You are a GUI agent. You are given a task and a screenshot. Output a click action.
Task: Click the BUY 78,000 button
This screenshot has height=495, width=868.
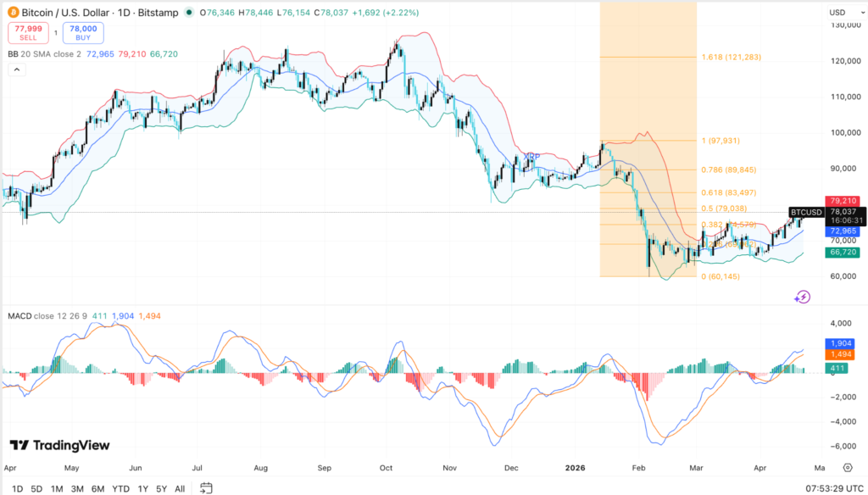pyautogui.click(x=81, y=33)
